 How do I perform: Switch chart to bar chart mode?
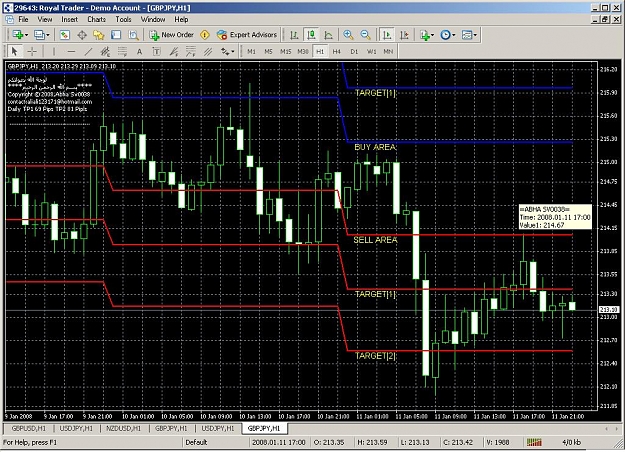pyautogui.click(x=294, y=35)
